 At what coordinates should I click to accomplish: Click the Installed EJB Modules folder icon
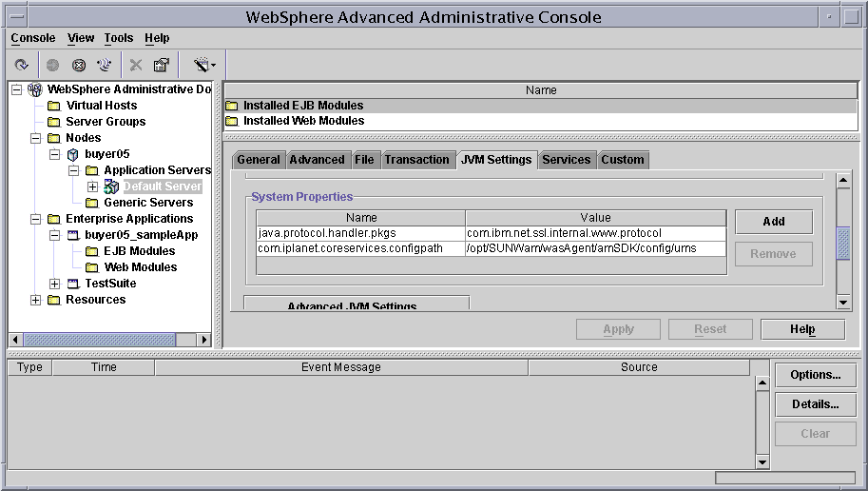pyautogui.click(x=231, y=106)
